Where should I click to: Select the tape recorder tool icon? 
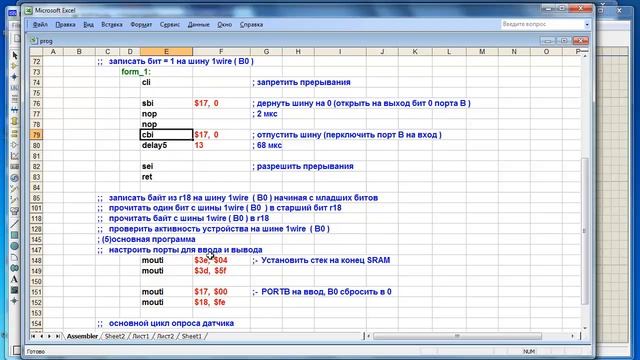pyautogui.click(x=15, y=167)
